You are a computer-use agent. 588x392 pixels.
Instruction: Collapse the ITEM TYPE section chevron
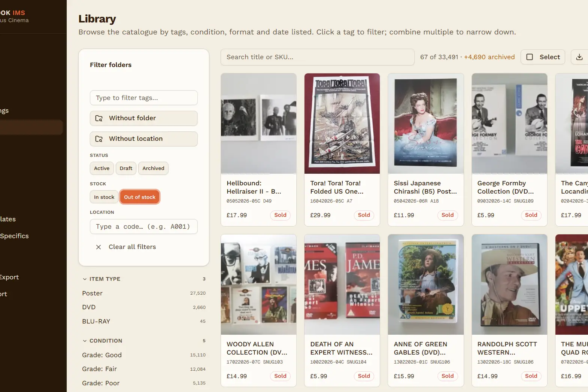click(x=85, y=279)
